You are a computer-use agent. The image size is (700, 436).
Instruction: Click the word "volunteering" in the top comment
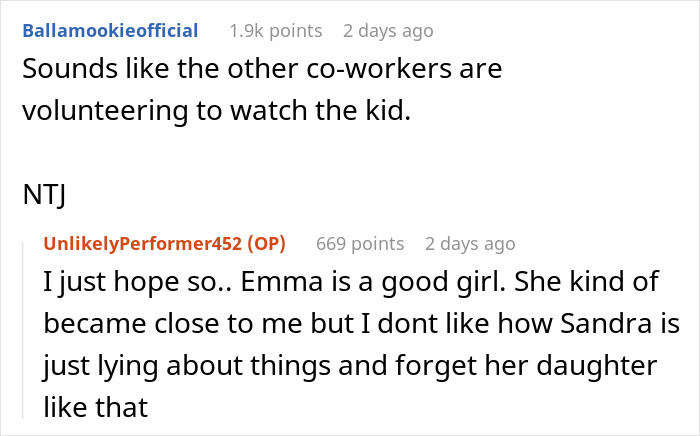99,112
